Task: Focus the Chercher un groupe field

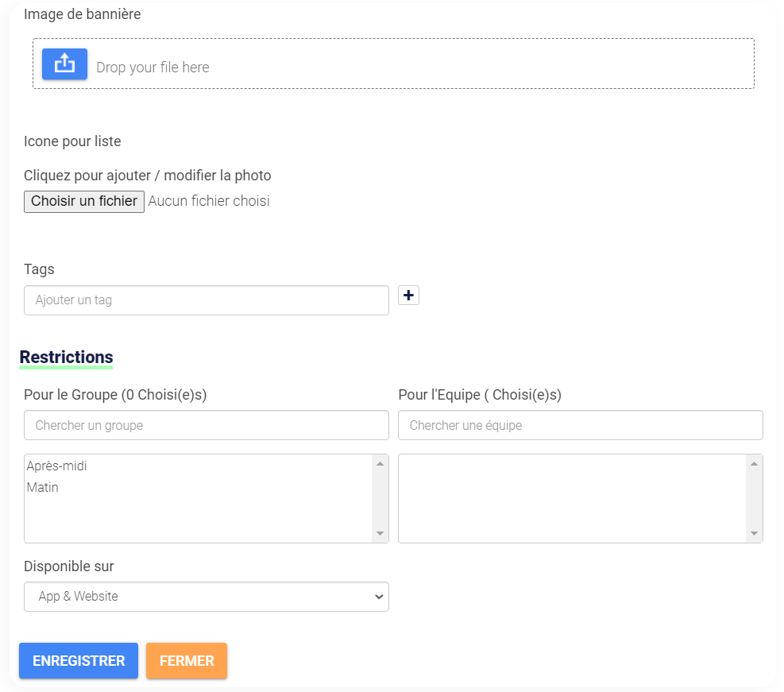Action: pyautogui.click(x=207, y=426)
